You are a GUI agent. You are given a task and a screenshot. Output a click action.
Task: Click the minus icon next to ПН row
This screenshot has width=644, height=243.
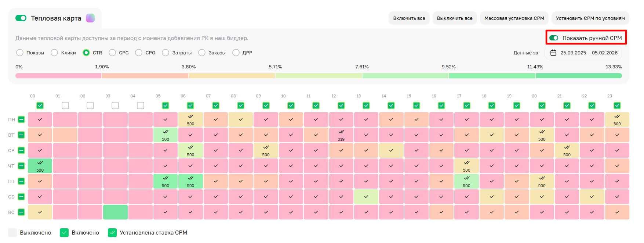click(x=21, y=119)
